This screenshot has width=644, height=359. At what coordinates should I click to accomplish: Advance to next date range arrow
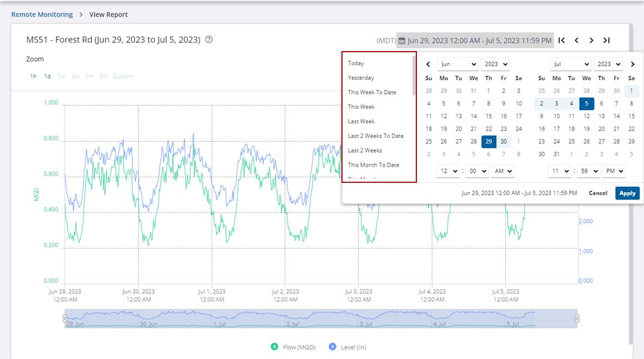[592, 40]
